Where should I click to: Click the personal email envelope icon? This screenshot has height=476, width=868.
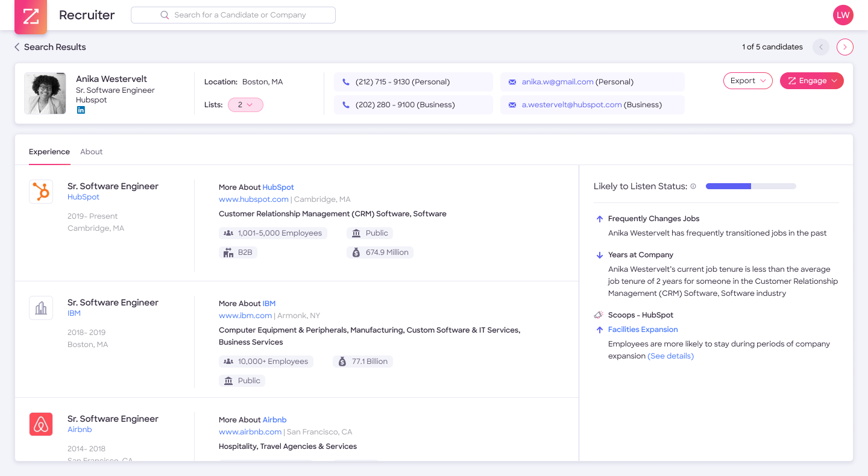click(512, 82)
